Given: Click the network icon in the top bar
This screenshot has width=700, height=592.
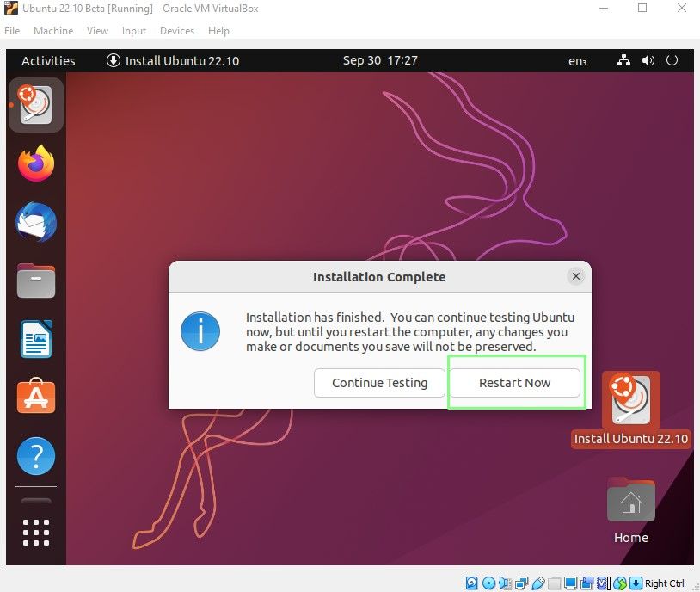Looking at the screenshot, I should pyautogui.click(x=623, y=60).
